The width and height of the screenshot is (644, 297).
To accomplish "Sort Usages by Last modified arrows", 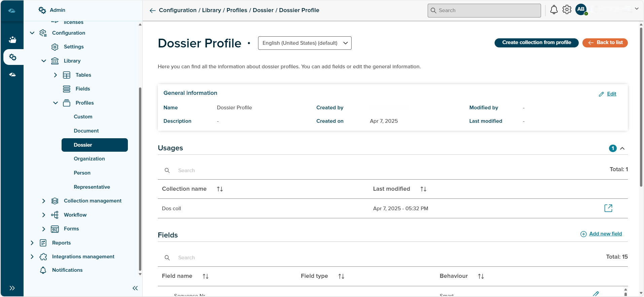I will [x=423, y=189].
